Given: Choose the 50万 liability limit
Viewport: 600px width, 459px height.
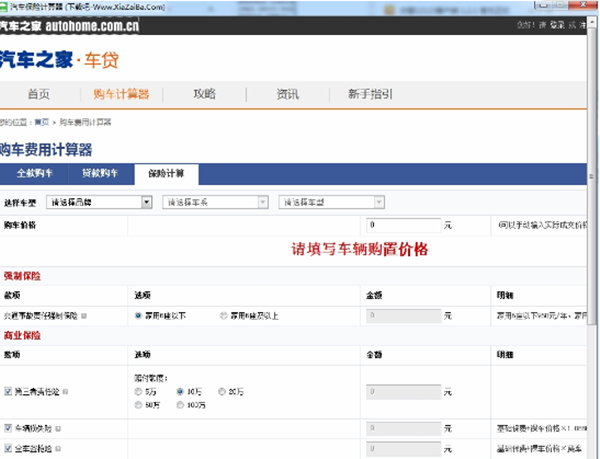Looking at the screenshot, I should (x=138, y=405).
